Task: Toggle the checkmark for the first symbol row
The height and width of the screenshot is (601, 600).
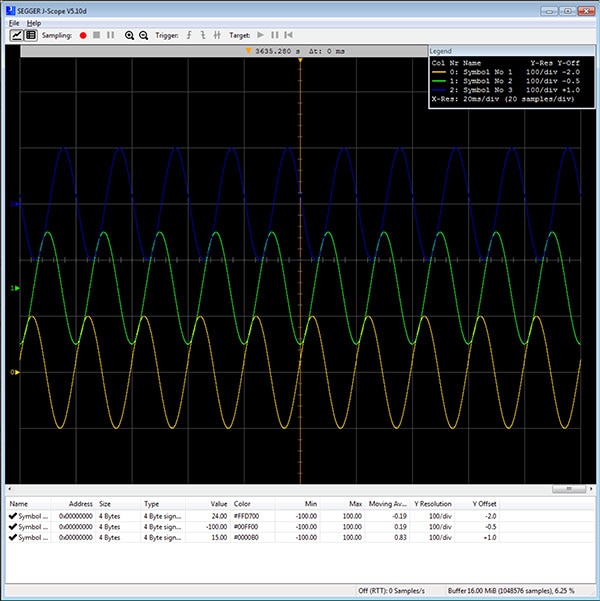Action: 13,516
